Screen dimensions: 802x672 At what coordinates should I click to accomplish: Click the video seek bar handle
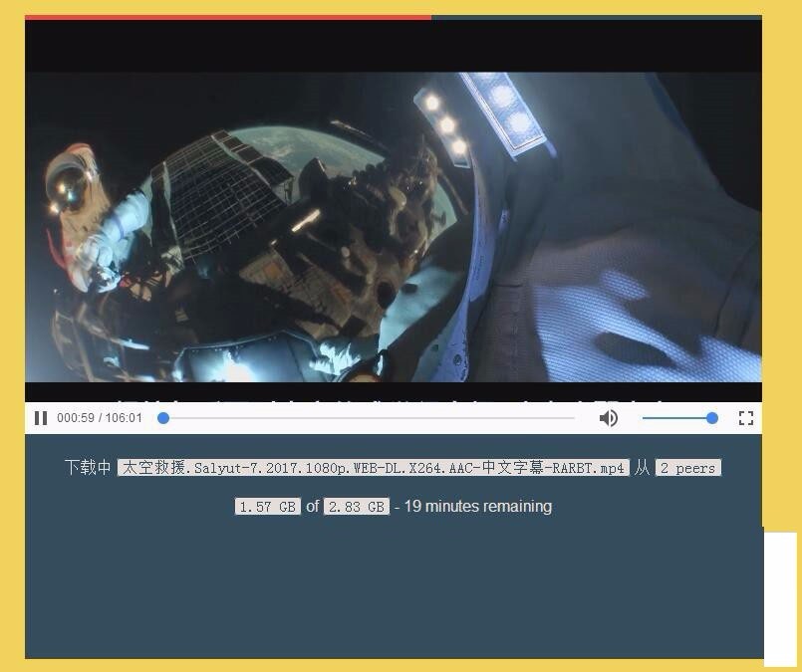[163, 418]
